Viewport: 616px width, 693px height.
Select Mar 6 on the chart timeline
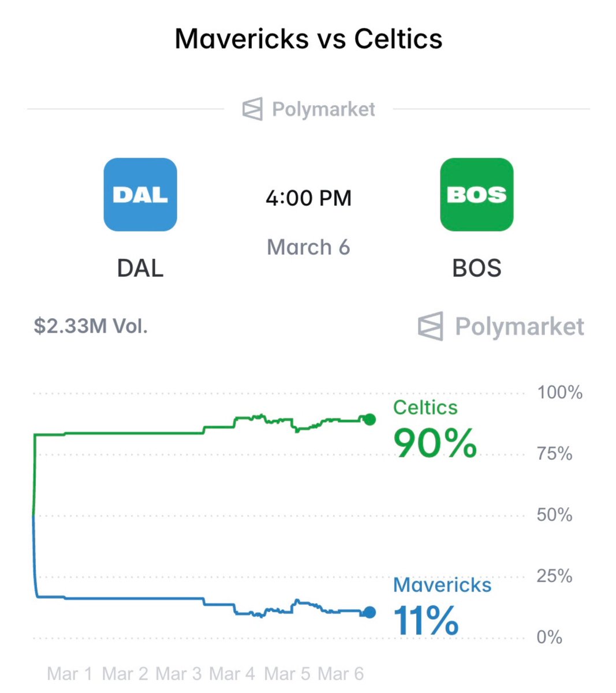341,673
